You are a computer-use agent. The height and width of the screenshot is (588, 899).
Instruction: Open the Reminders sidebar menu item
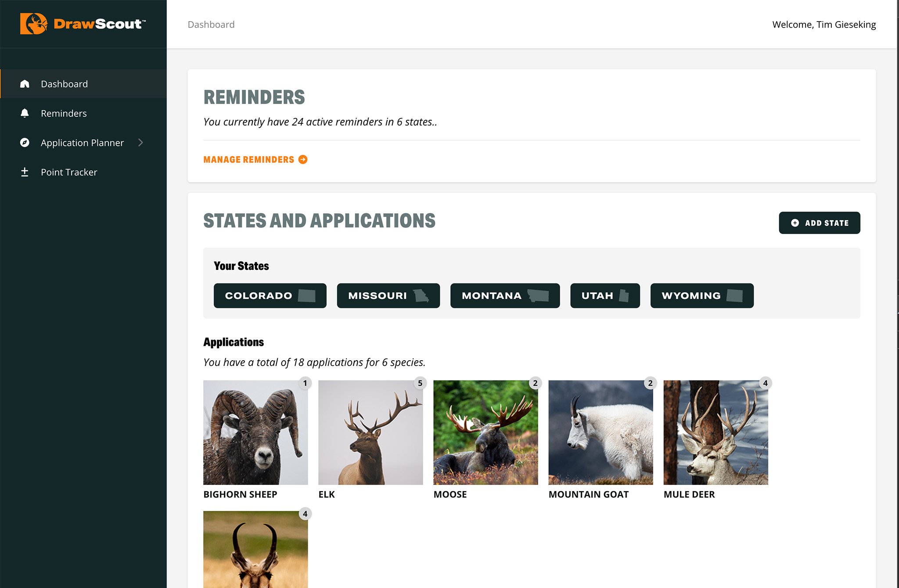[64, 113]
